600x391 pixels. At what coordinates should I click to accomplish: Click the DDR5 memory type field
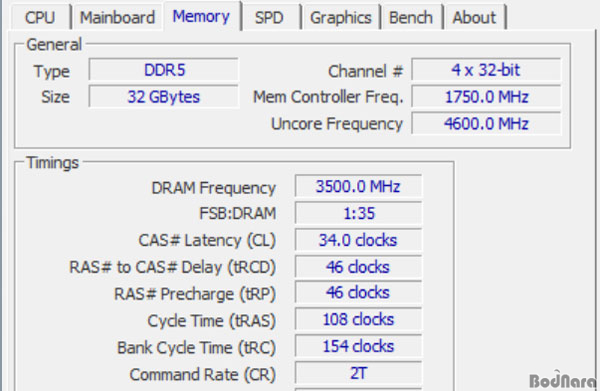pyautogui.click(x=164, y=70)
